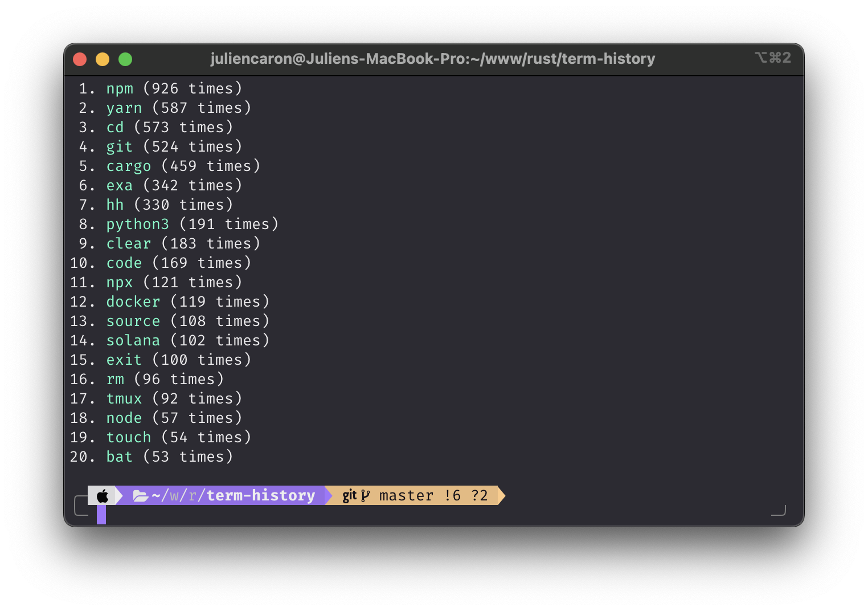Click the 'code' command in line 10
This screenshot has width=868, height=611.
[124, 263]
